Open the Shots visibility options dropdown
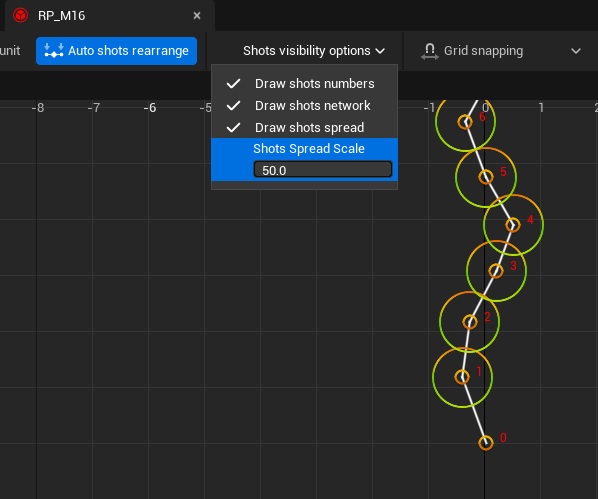The height and width of the screenshot is (499, 598). click(314, 51)
